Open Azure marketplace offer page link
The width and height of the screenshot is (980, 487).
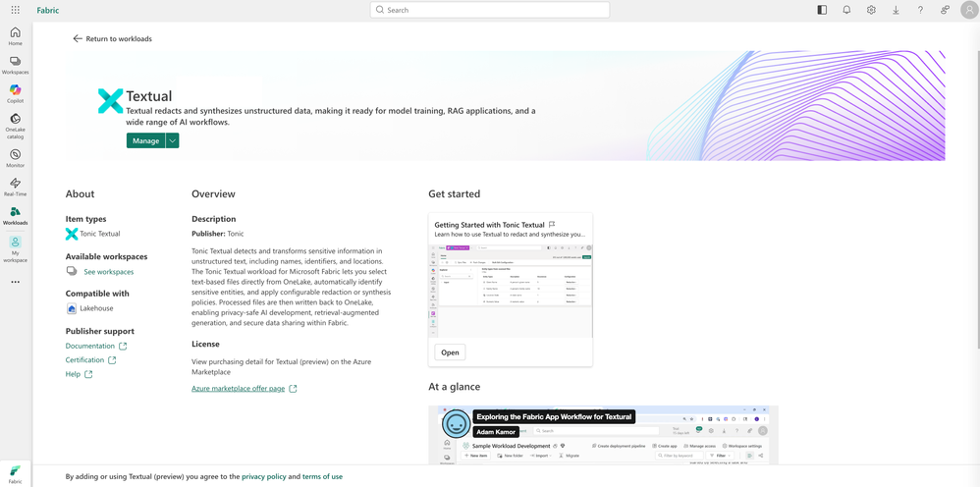pos(238,388)
